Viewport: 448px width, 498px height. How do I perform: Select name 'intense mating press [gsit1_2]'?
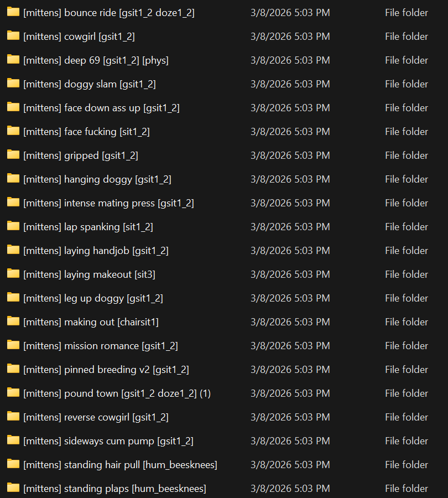(x=129, y=203)
